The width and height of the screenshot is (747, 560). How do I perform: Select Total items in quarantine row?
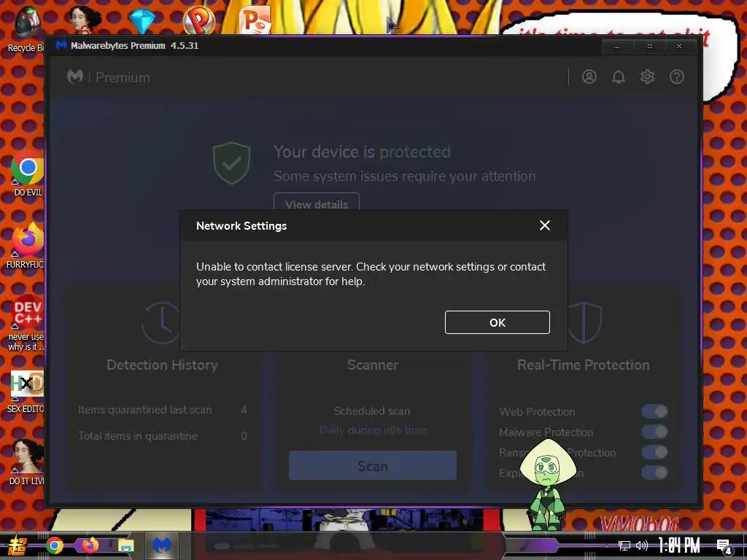[x=163, y=436]
